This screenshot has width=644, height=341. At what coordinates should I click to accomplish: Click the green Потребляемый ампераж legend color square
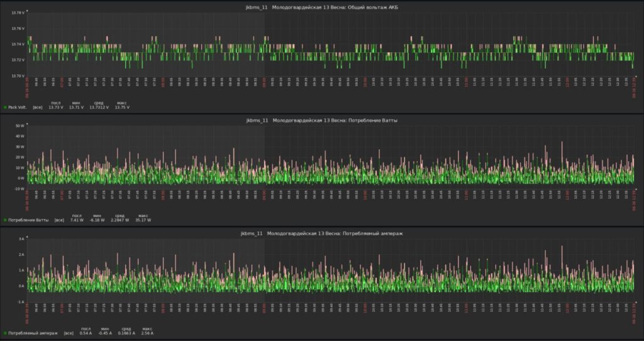coord(5,333)
